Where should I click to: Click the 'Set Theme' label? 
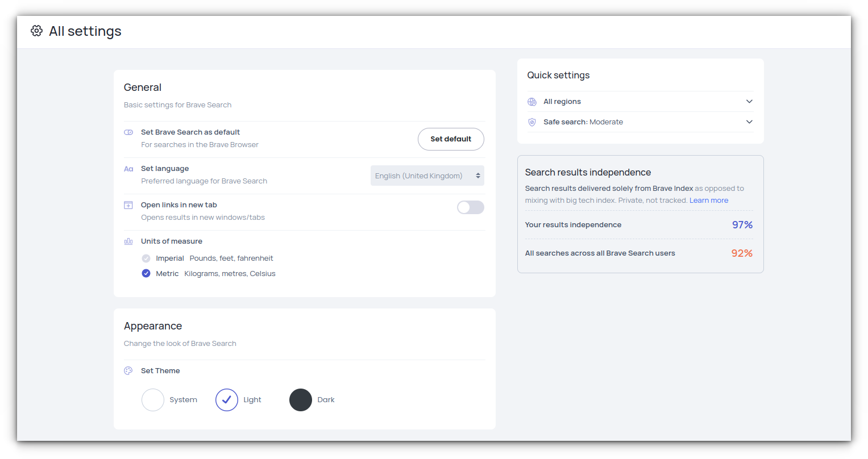[160, 371]
